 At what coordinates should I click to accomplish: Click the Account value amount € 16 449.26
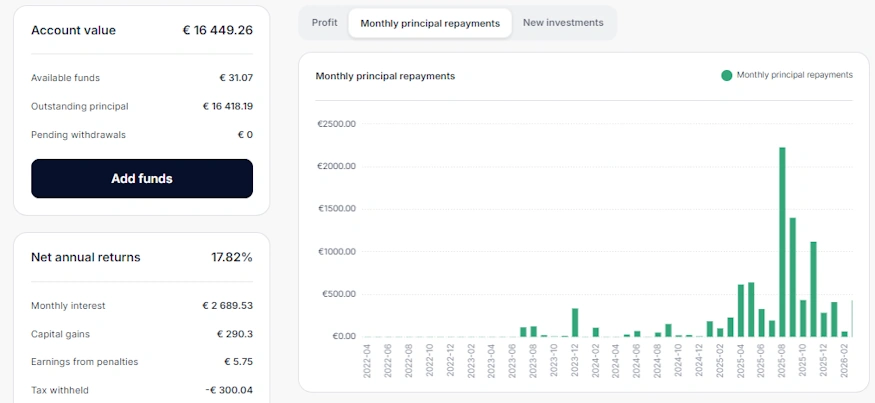point(217,30)
